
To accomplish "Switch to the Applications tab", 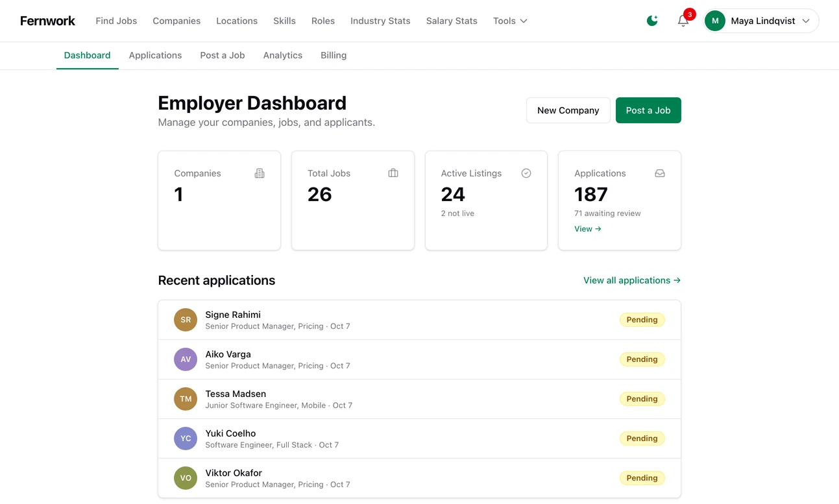I will click(155, 55).
